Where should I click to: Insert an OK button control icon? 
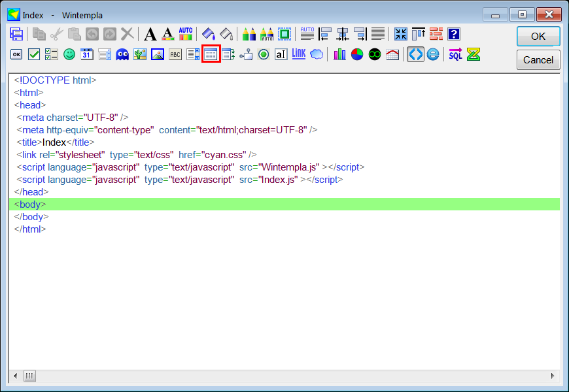16,55
